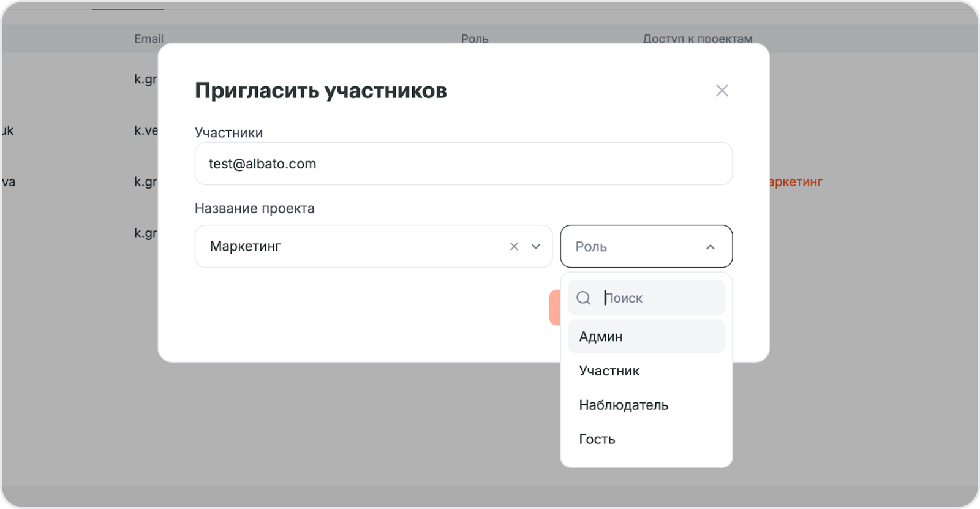The height and width of the screenshot is (509, 980).
Task: Click the test@albato.com participants field
Action: coord(464,164)
